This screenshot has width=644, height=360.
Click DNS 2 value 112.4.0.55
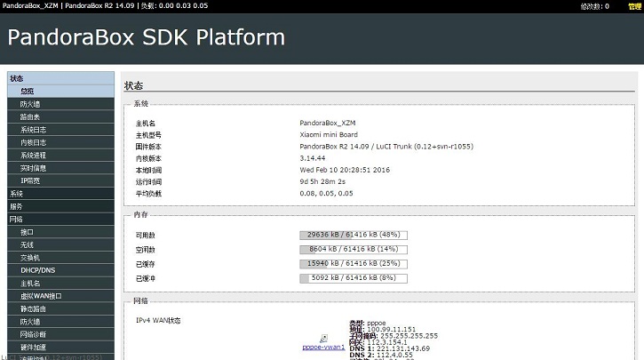tap(394, 355)
